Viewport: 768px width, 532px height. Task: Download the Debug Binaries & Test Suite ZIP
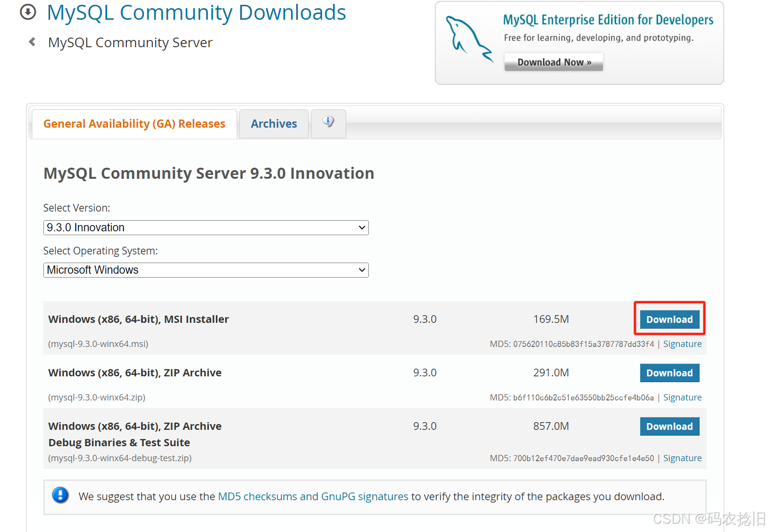click(669, 426)
